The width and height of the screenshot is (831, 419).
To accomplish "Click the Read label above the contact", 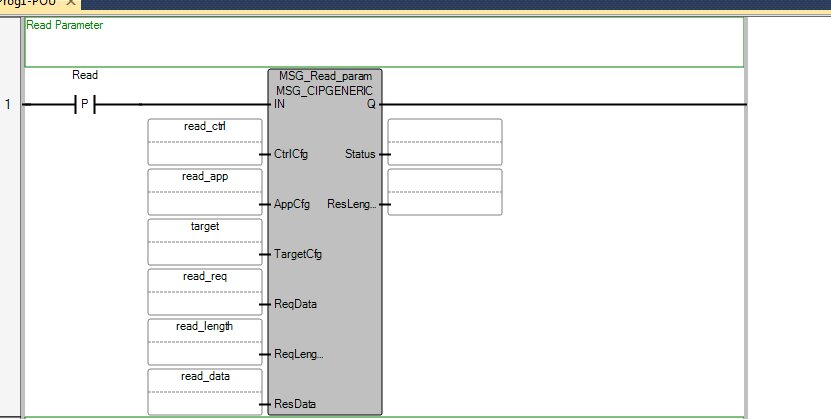I will [x=85, y=75].
